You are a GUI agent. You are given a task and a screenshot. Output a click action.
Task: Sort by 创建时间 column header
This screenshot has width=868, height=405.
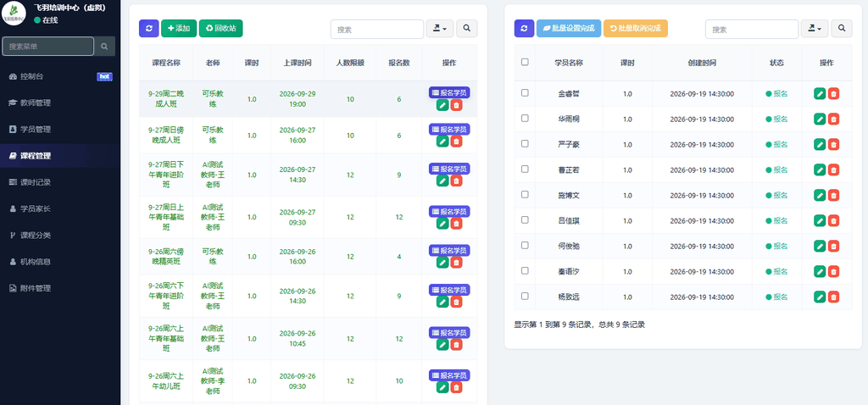click(x=702, y=63)
